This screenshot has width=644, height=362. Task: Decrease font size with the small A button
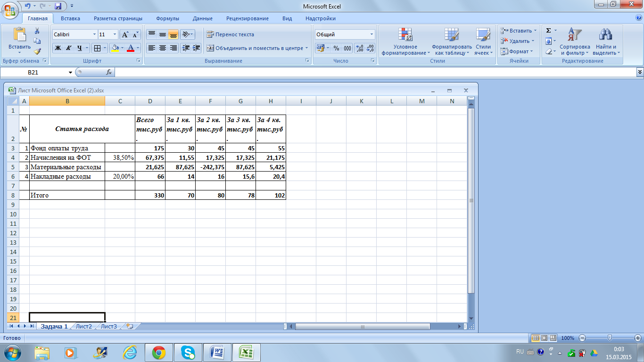(x=135, y=34)
